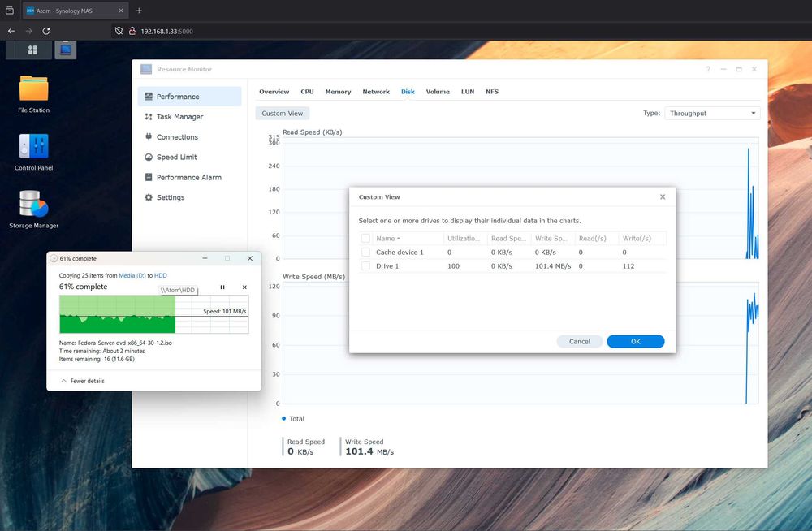Open File Station desktop icon
The height and width of the screenshot is (531, 812).
coord(33,93)
